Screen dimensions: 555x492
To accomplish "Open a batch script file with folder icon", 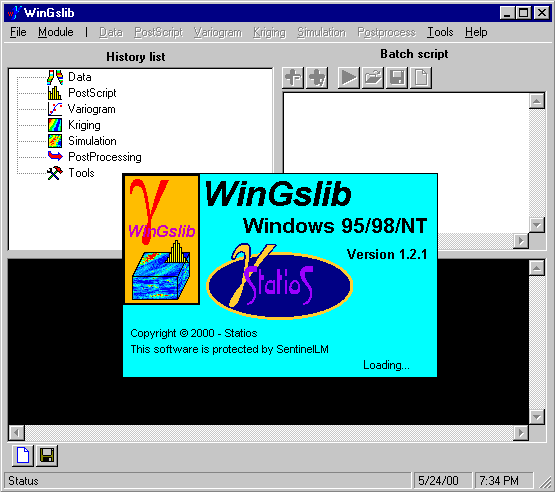I will (372, 78).
